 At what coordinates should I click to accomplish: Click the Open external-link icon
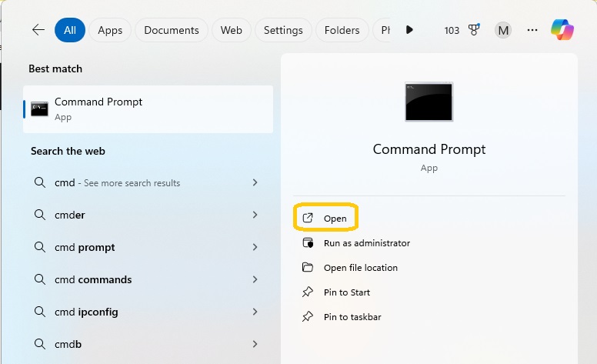308,218
